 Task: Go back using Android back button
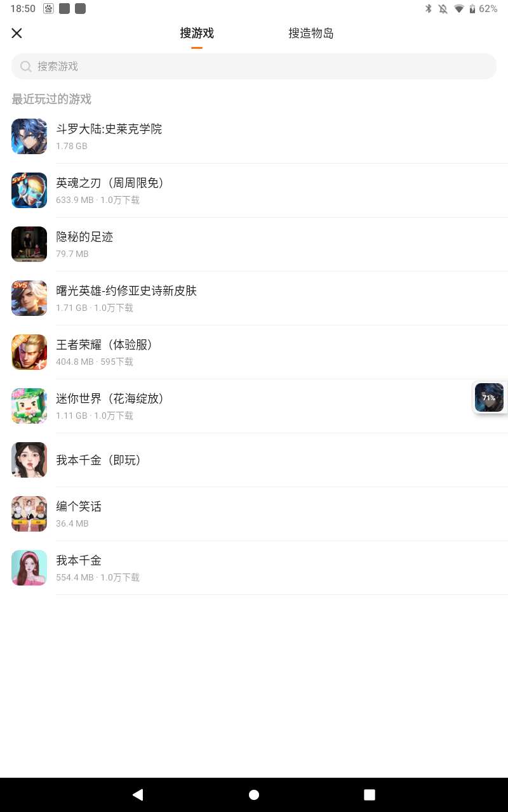pyautogui.click(x=138, y=795)
